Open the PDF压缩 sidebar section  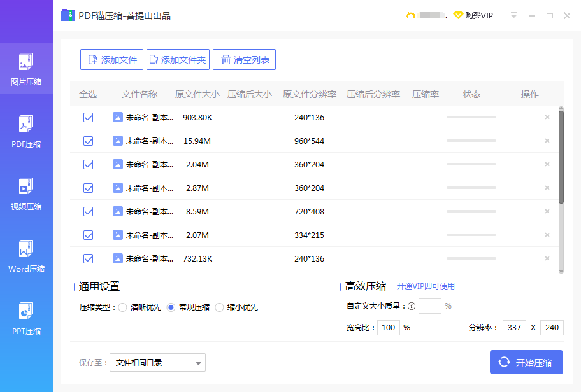[26, 131]
